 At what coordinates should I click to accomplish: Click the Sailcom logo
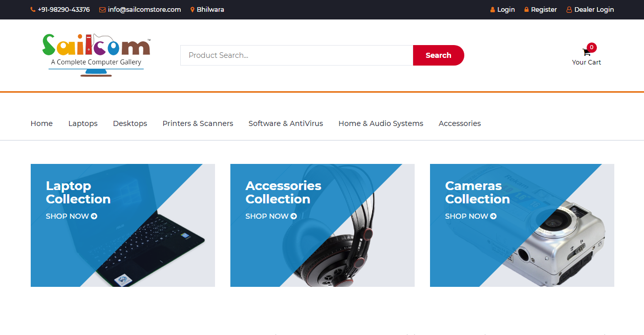(96, 55)
